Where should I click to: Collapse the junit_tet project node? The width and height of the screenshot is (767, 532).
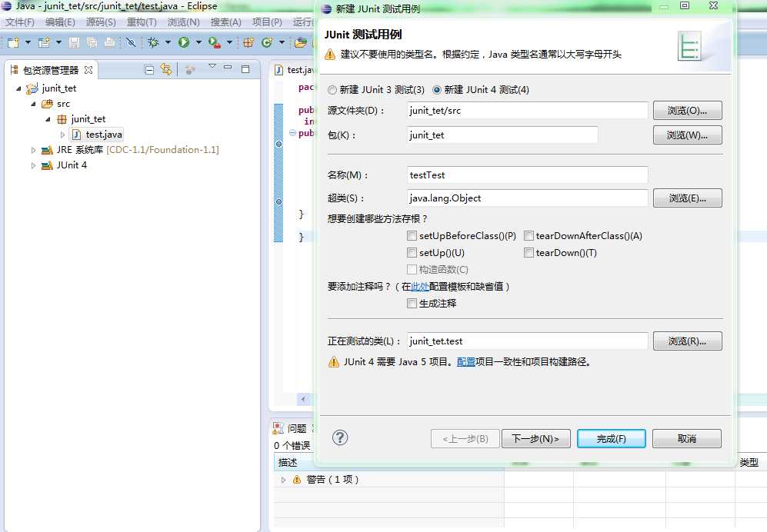(18, 88)
